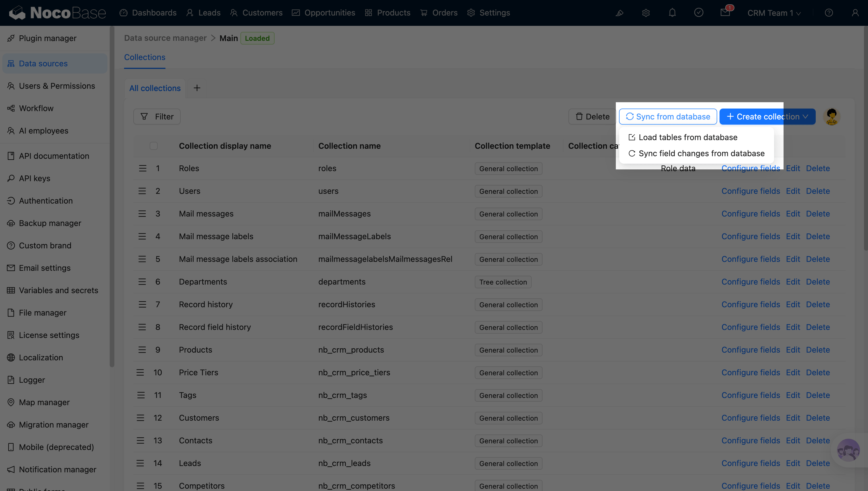Open Workflow in the settings sidebar
This screenshot has height=491, width=868.
pyautogui.click(x=36, y=108)
